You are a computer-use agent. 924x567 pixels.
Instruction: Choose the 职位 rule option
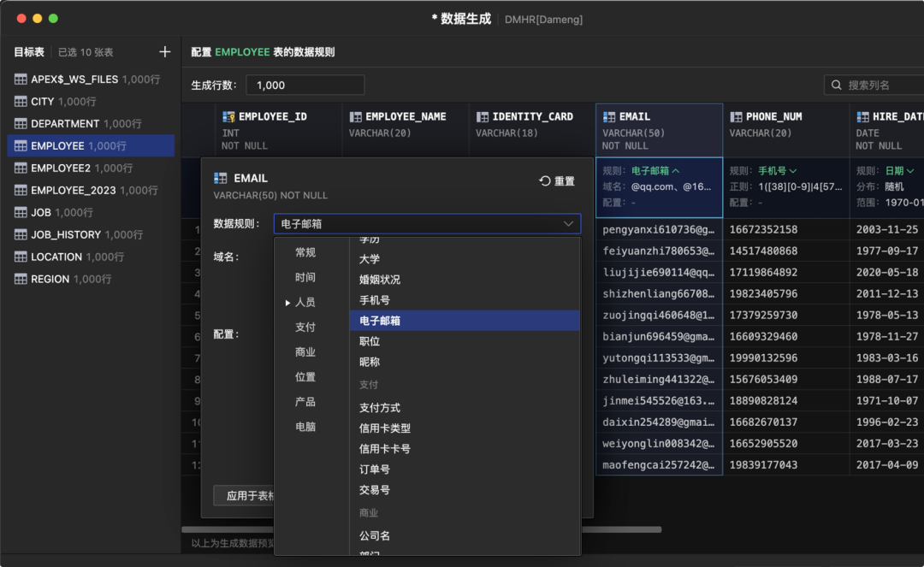point(465,341)
